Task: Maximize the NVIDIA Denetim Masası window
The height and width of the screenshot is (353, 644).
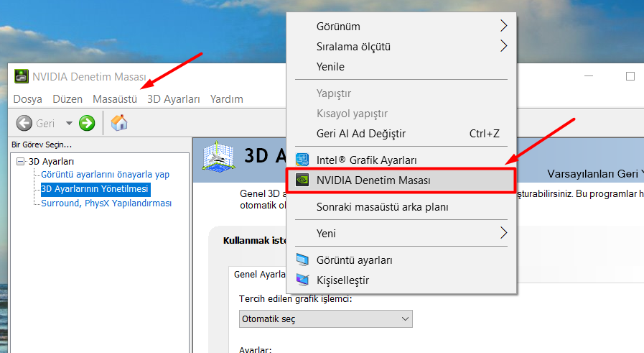Action: point(630,76)
